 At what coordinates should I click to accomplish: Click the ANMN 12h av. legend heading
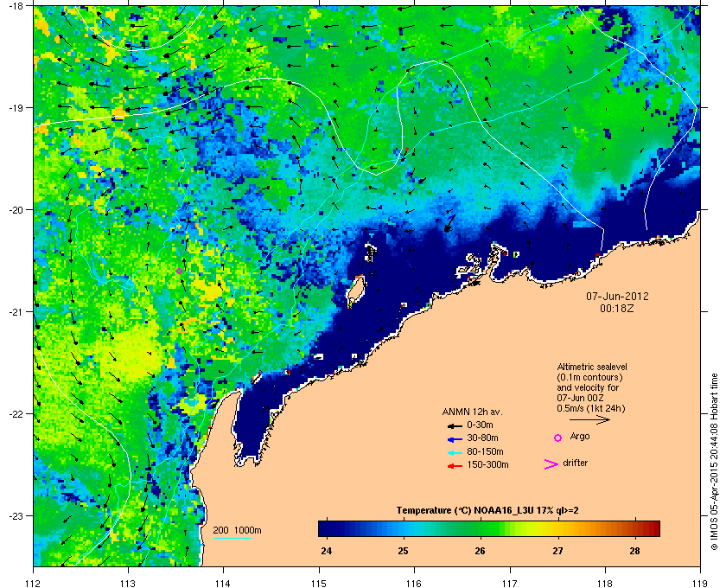coord(472,412)
